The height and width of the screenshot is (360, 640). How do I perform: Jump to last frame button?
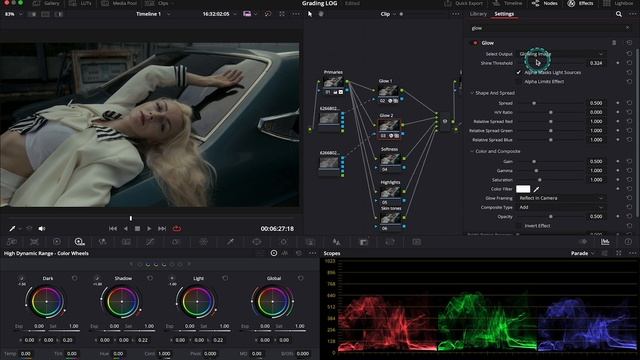pos(162,229)
